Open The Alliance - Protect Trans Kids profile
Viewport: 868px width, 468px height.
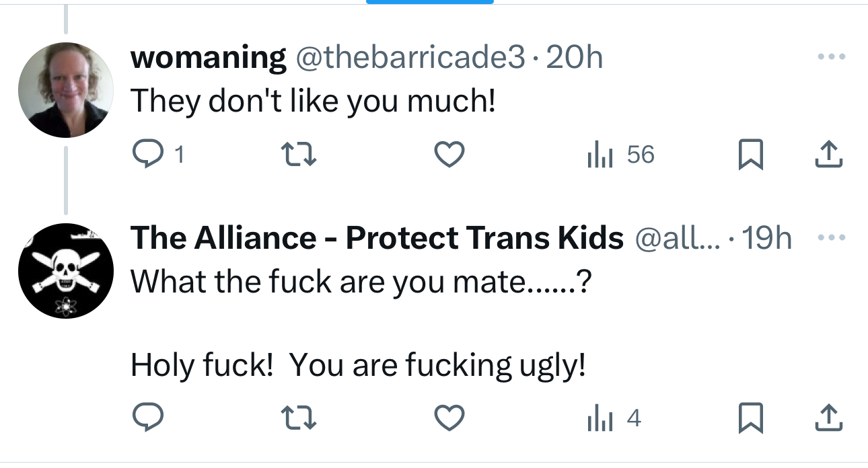[x=377, y=239]
